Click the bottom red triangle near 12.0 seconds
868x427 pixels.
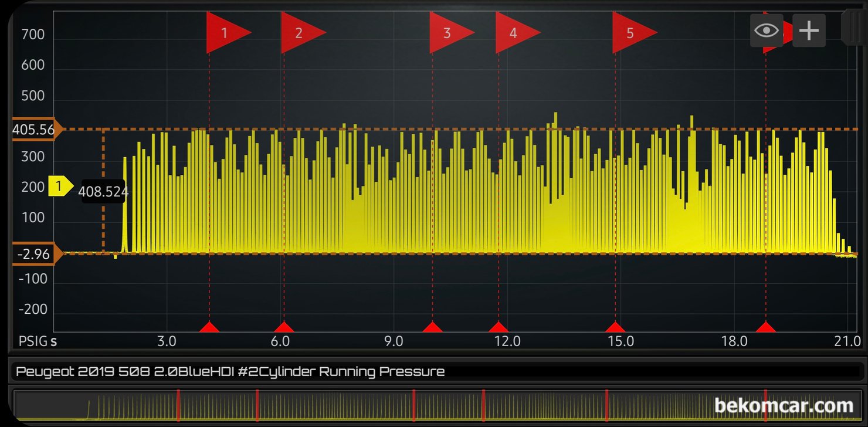499,327
